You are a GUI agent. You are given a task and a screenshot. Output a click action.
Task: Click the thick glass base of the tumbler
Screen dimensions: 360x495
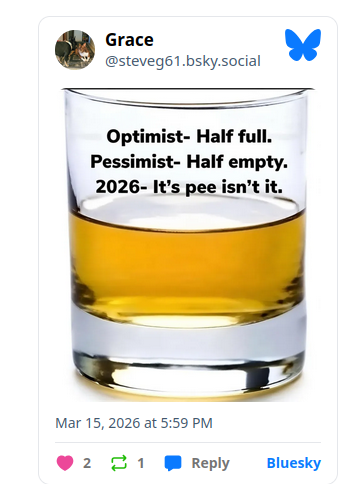point(188,358)
